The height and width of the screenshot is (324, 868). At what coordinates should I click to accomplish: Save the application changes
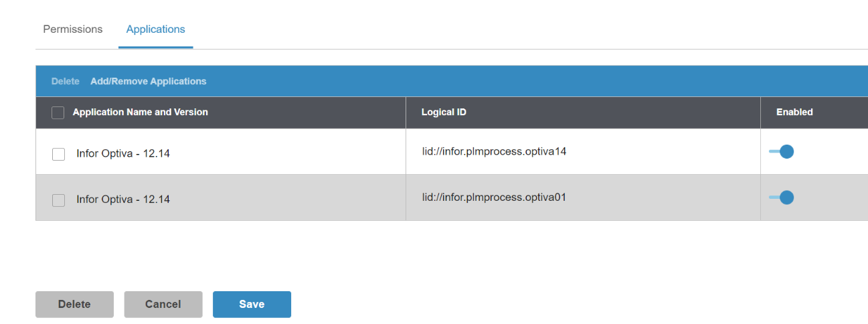(252, 305)
